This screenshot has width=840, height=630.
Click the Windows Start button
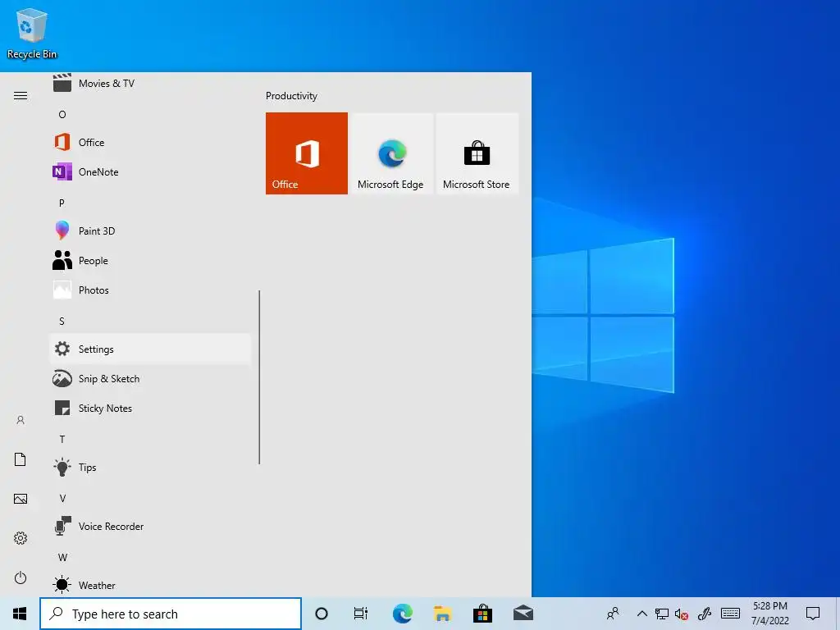(x=20, y=614)
